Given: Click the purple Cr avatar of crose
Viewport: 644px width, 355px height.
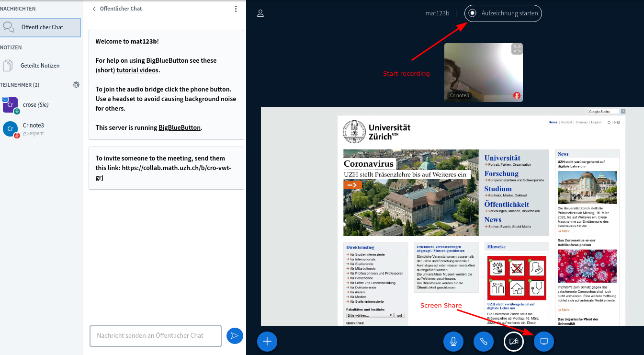Looking at the screenshot, I should pyautogui.click(x=11, y=105).
